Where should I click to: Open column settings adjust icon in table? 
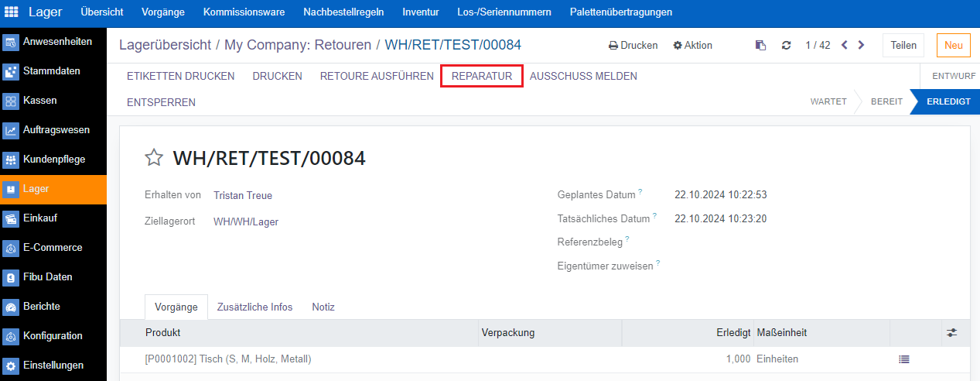(x=951, y=332)
